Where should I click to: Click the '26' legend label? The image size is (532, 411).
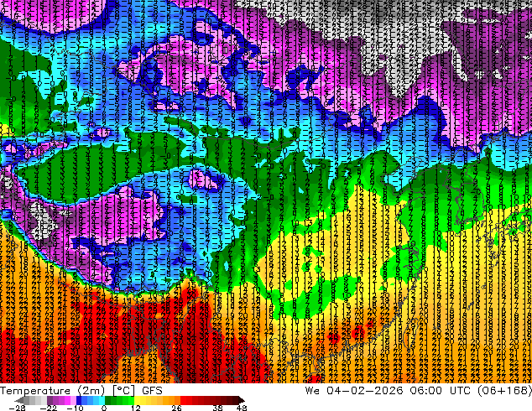click(x=176, y=408)
